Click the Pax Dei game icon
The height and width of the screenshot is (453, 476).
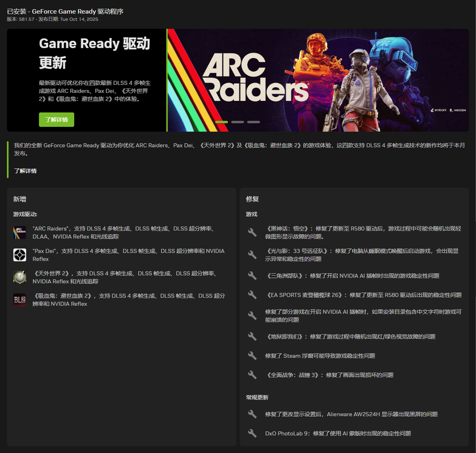(20, 255)
